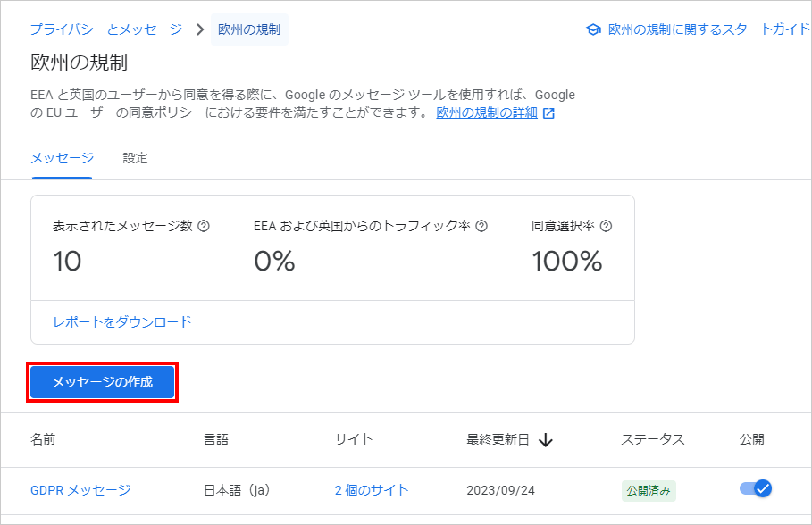Click the メッセージの作成 button
Screen dimensions: 812x525
click(x=103, y=382)
